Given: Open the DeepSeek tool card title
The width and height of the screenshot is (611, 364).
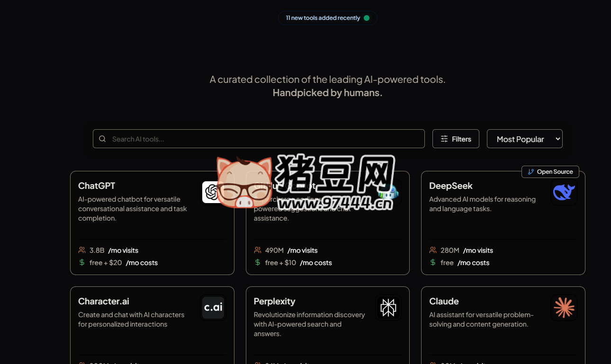Looking at the screenshot, I should (x=451, y=186).
